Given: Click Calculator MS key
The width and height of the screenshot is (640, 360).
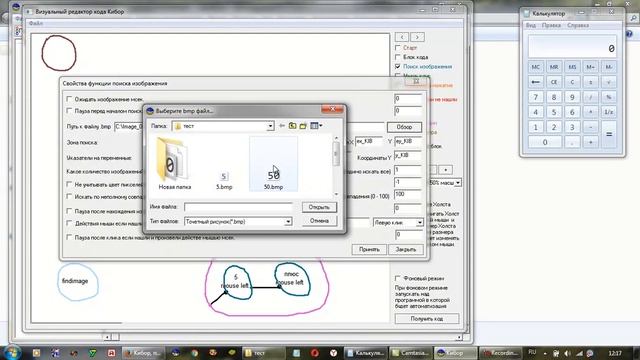Looking at the screenshot, I should (x=572, y=67).
